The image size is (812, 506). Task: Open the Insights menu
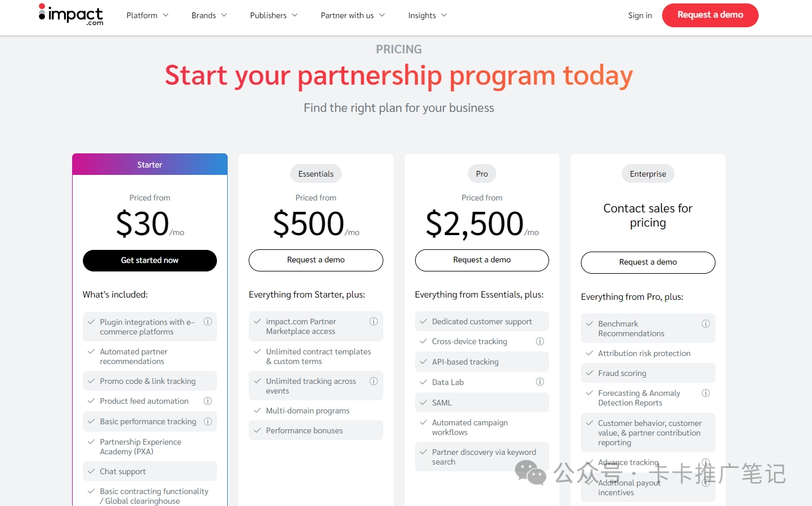coord(427,15)
